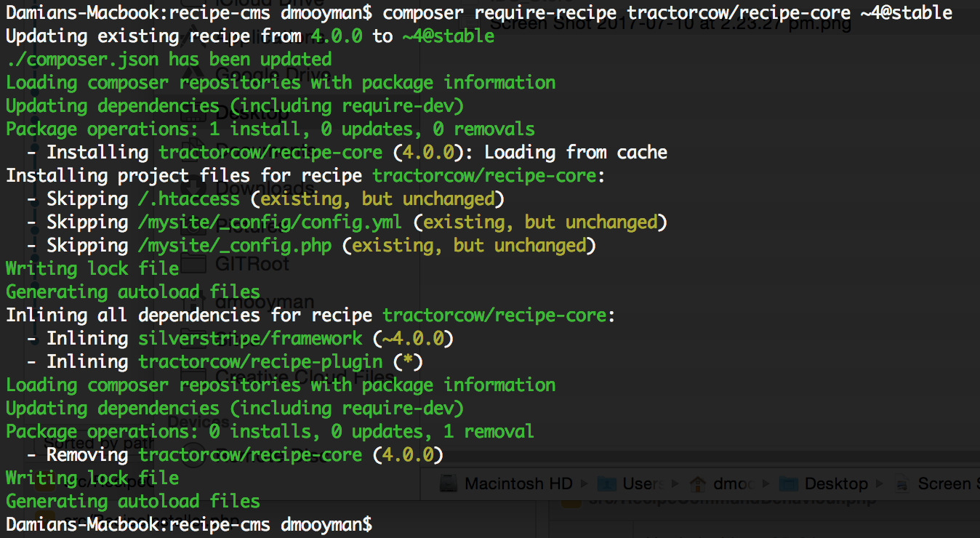
Task: Click the Desktop folder icon in path bar
Action: click(786, 483)
